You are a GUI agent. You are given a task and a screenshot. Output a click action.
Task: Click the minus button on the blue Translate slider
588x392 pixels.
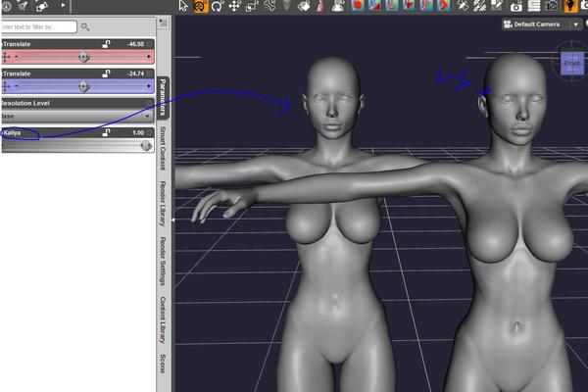pyautogui.click(x=16, y=86)
